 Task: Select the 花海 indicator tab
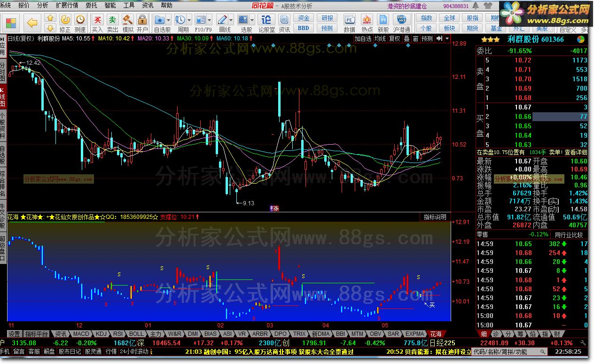click(436, 334)
